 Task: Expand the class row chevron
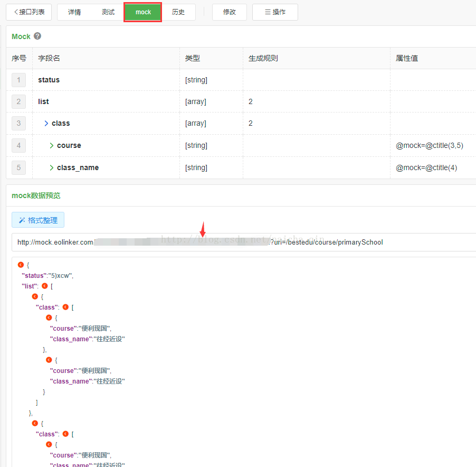(x=46, y=124)
